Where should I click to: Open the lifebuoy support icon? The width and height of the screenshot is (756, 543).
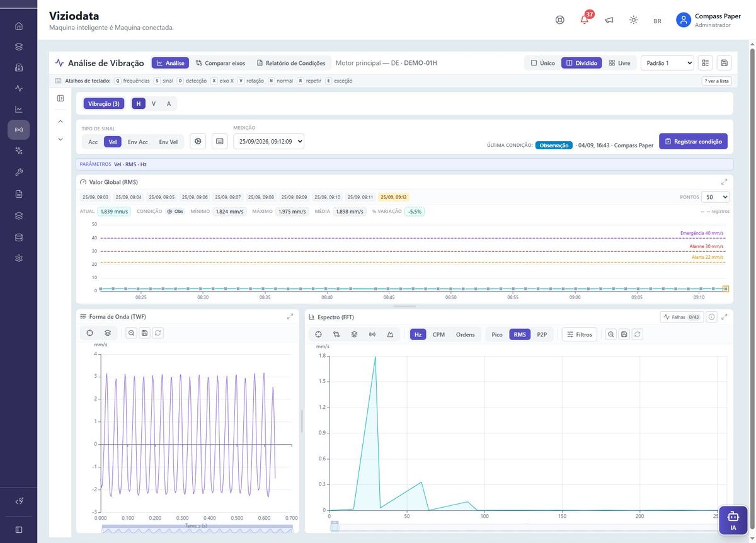559,20
